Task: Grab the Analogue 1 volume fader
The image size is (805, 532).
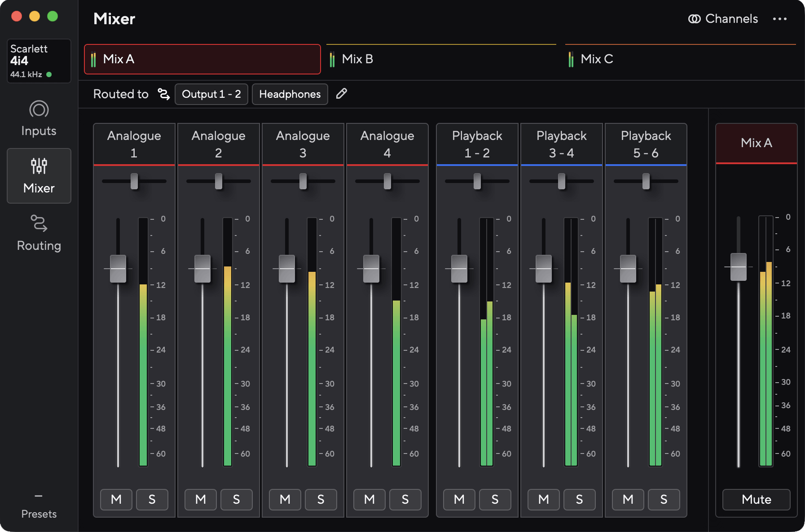Action: point(118,269)
